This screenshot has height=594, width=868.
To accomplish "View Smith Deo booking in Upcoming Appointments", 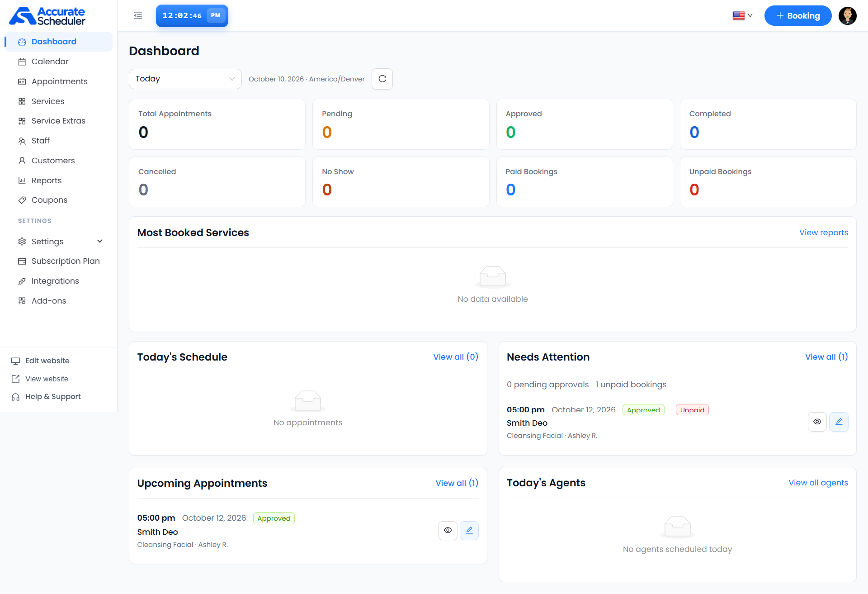I will point(448,530).
